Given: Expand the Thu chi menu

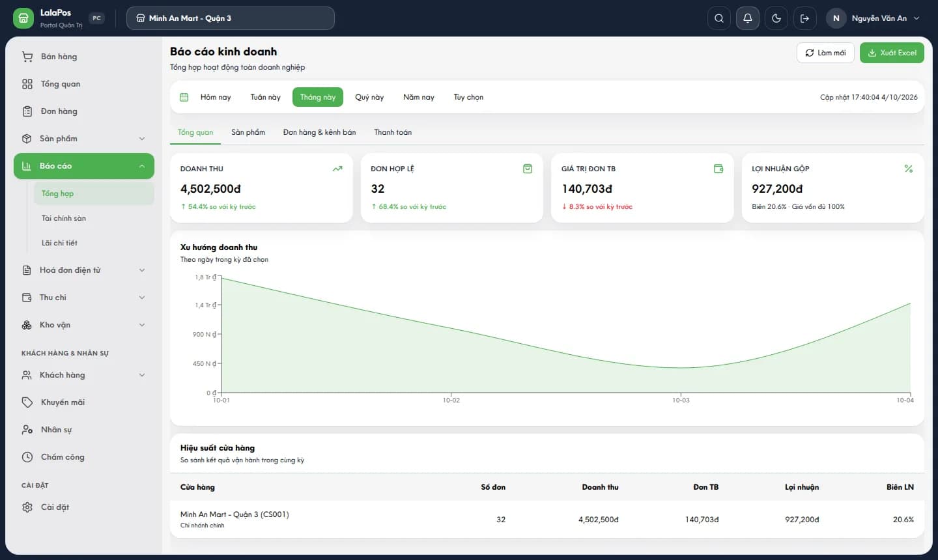Looking at the screenshot, I should point(84,298).
